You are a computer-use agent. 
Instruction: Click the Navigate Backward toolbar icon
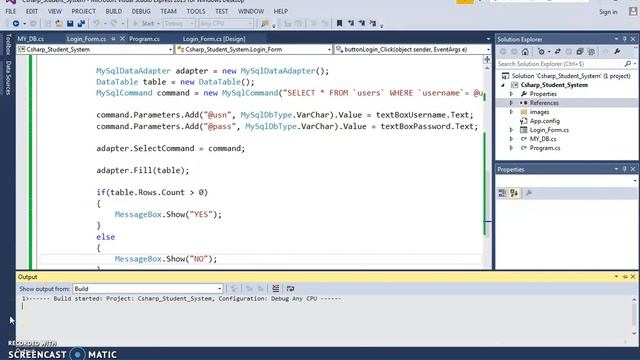16,24
